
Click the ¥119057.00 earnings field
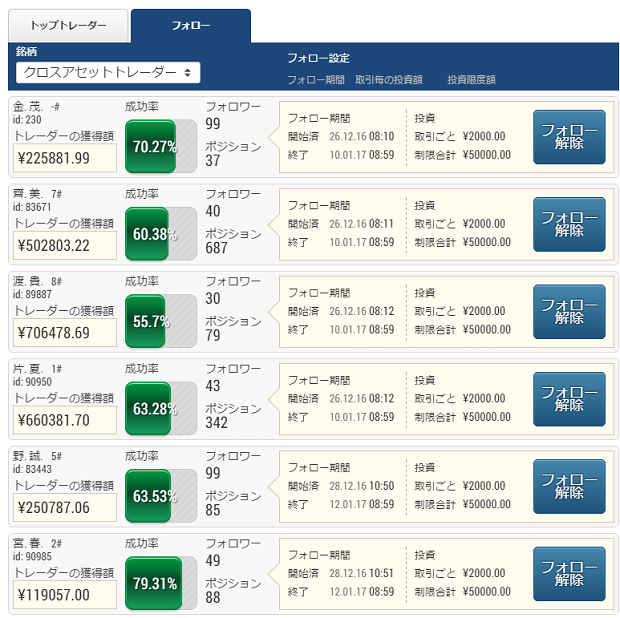pos(65,595)
